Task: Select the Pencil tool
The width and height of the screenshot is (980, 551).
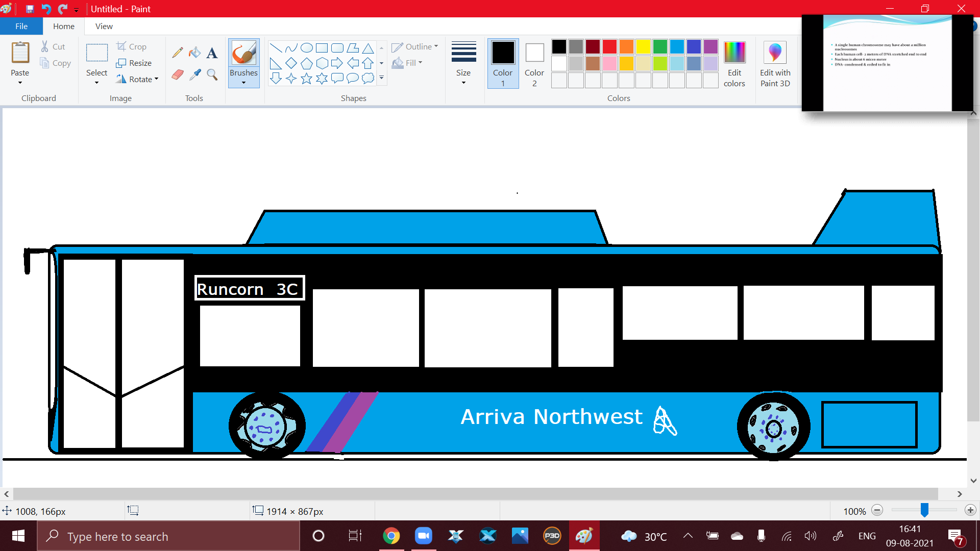Action: coord(178,52)
